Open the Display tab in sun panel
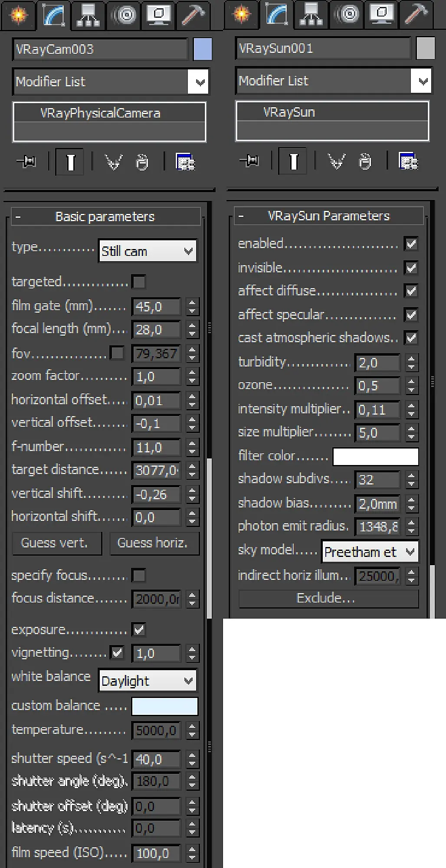Screen dimensions: 446x868 [382, 14]
